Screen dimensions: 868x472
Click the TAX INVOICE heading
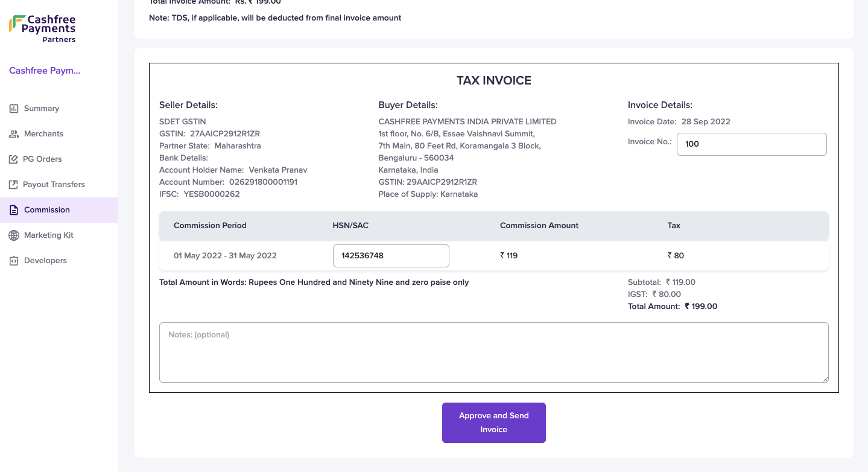[x=493, y=81]
